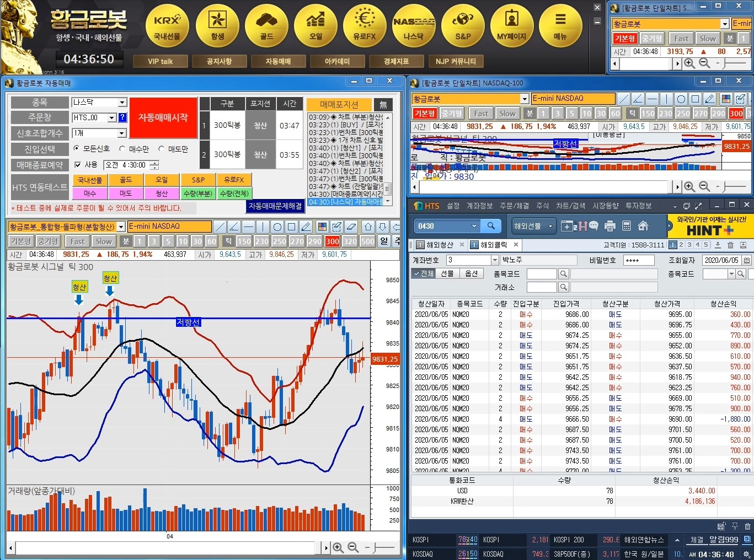The width and height of the screenshot is (754, 560).
Task: Open 설정 menu in HTS
Action: 453,206
